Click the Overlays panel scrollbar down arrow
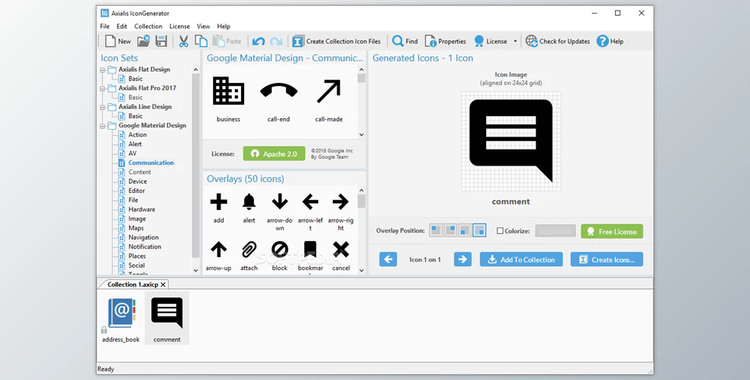Screen dimensions: 750x380 pos(362,270)
